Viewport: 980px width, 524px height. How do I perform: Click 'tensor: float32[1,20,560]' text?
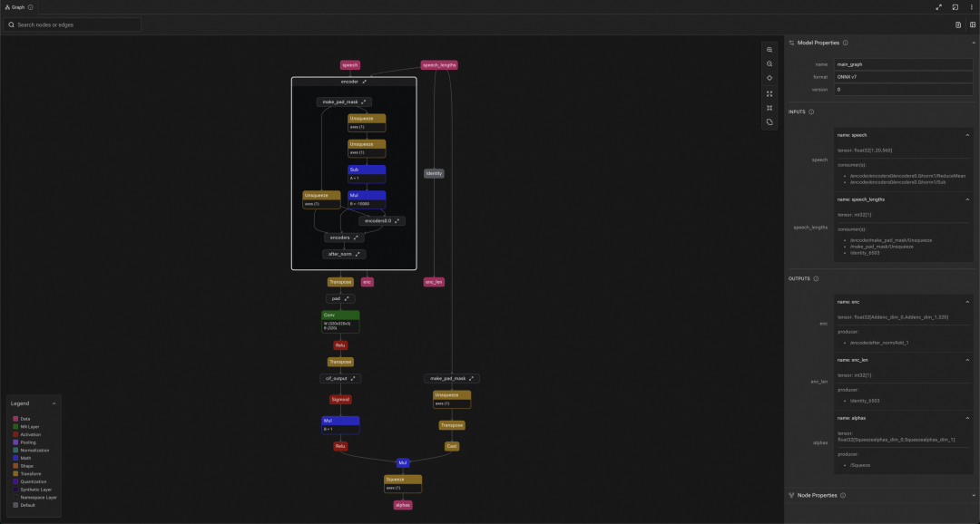coord(865,150)
